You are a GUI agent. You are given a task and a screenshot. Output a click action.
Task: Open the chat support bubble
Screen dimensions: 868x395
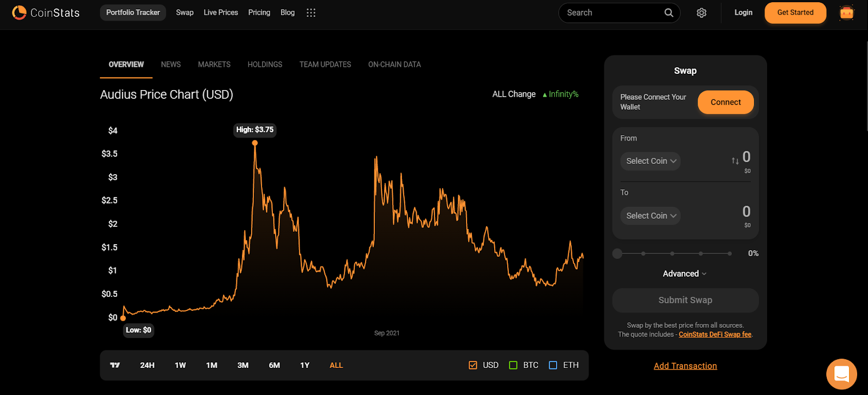point(841,374)
